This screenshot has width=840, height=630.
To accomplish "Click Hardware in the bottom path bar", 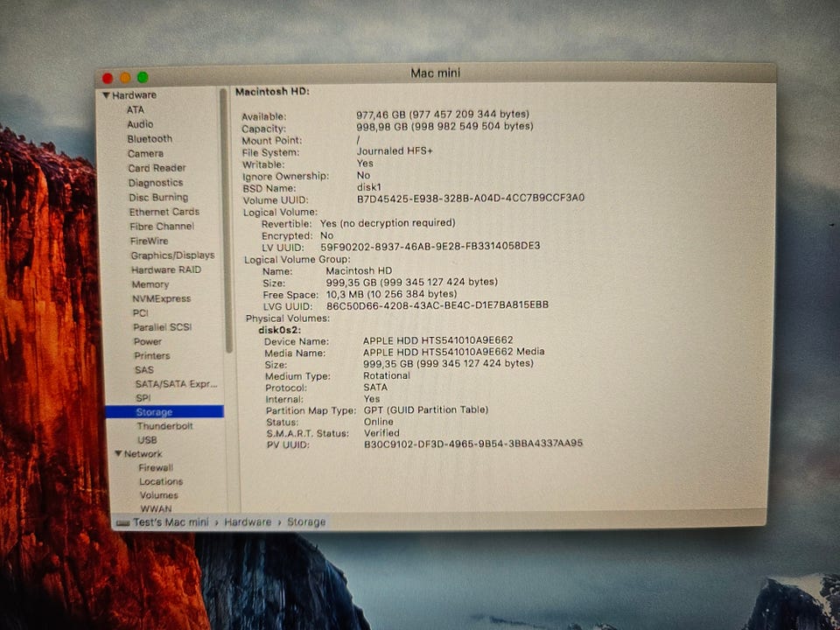I will click(248, 522).
